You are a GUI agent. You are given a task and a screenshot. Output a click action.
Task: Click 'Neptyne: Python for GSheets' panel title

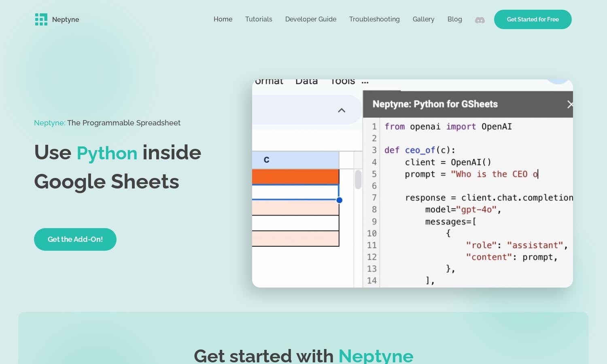pyautogui.click(x=435, y=104)
